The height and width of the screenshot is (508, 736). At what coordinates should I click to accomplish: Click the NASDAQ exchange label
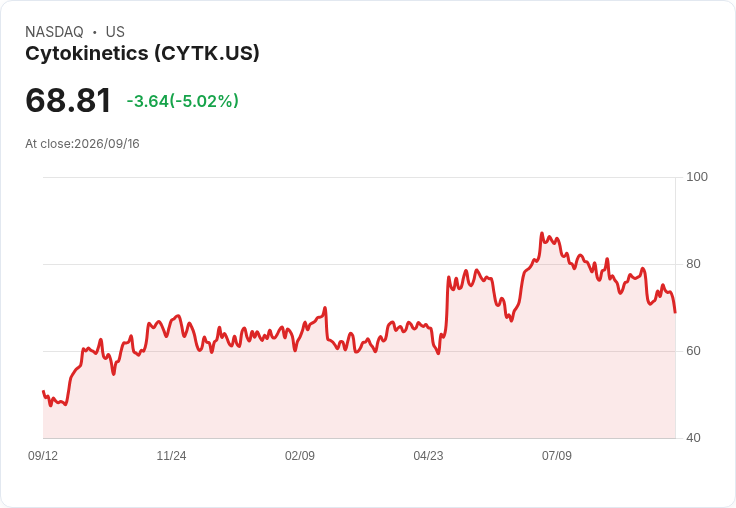click(x=54, y=32)
